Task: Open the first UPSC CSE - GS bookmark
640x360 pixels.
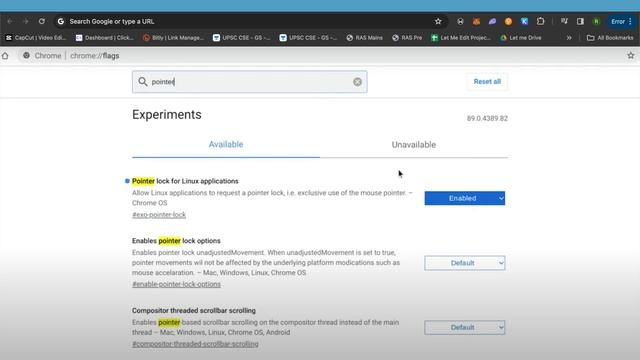Action: pos(241,38)
